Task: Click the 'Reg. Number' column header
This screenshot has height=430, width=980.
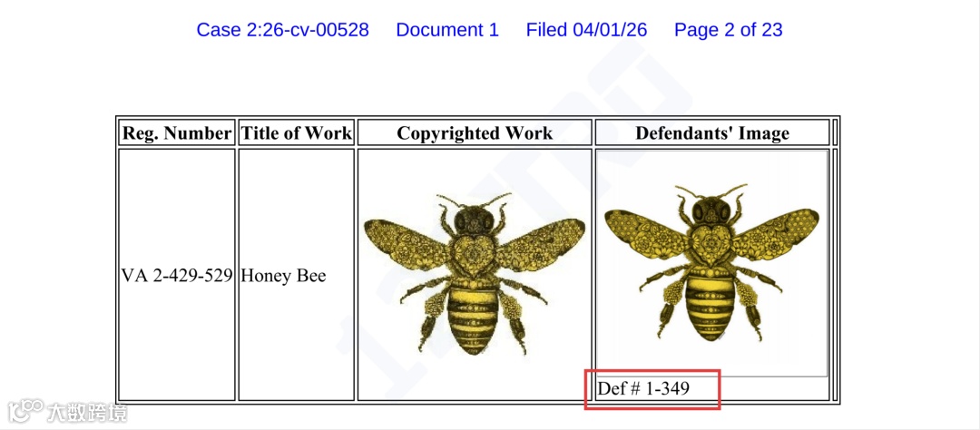Action: [x=176, y=133]
